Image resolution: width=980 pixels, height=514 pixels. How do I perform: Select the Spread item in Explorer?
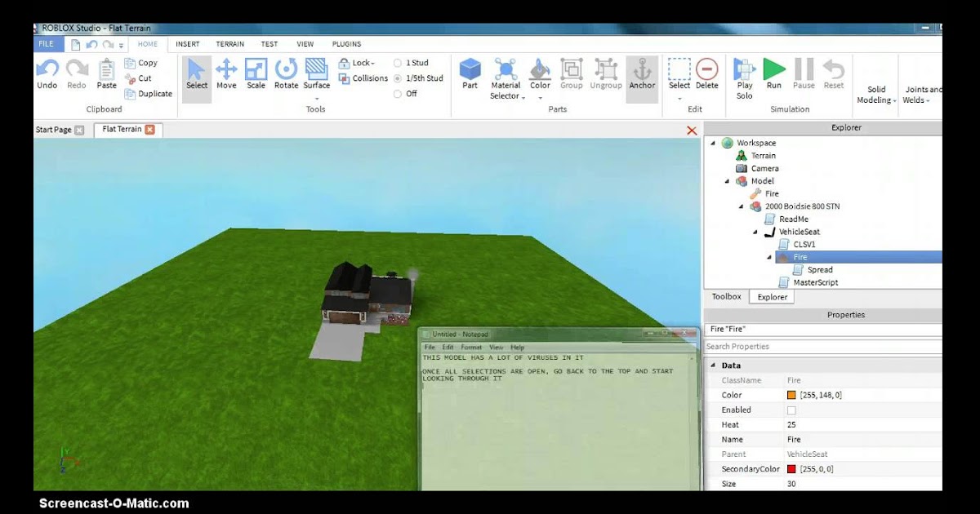point(820,269)
